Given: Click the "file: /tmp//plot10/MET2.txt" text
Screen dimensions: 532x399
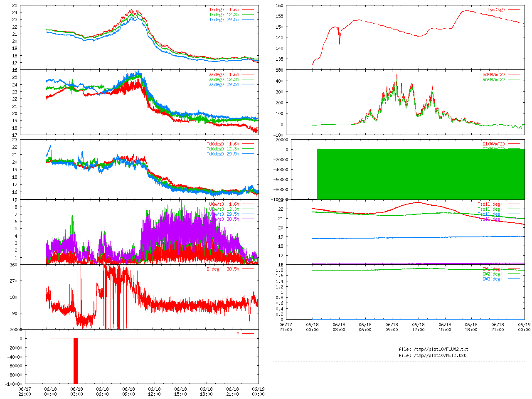Looking at the screenshot, I should click(x=432, y=355).
